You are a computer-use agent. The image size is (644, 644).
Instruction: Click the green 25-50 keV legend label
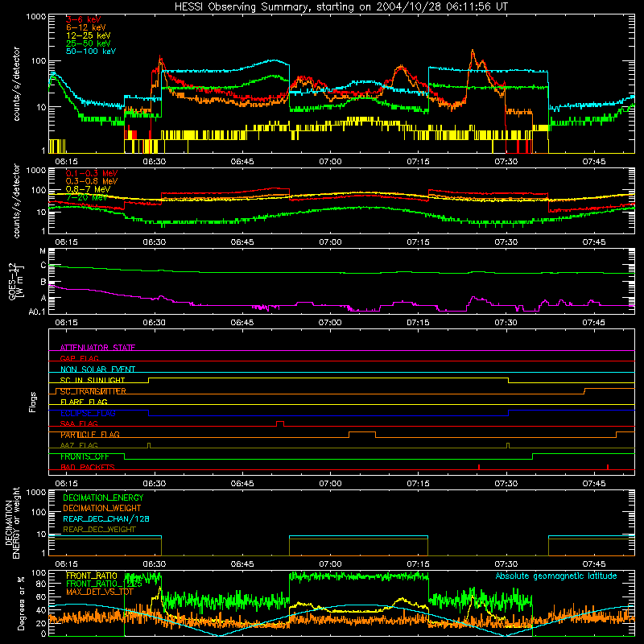point(89,43)
